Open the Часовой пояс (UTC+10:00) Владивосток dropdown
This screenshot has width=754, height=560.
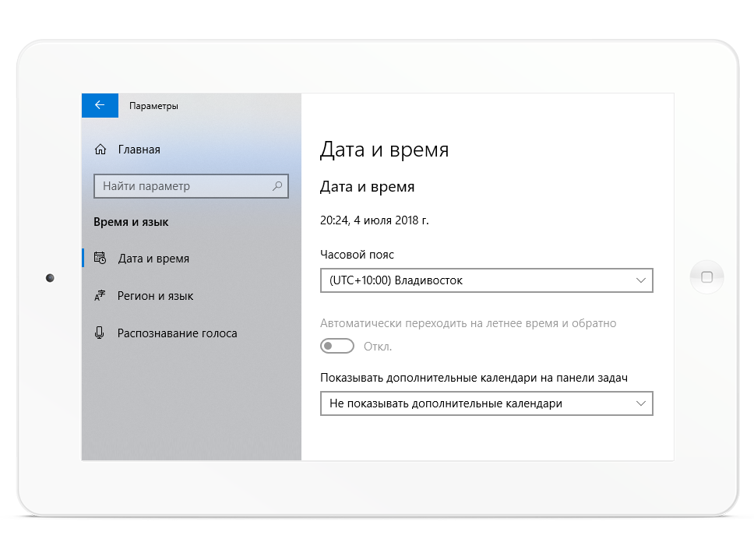pos(475,280)
